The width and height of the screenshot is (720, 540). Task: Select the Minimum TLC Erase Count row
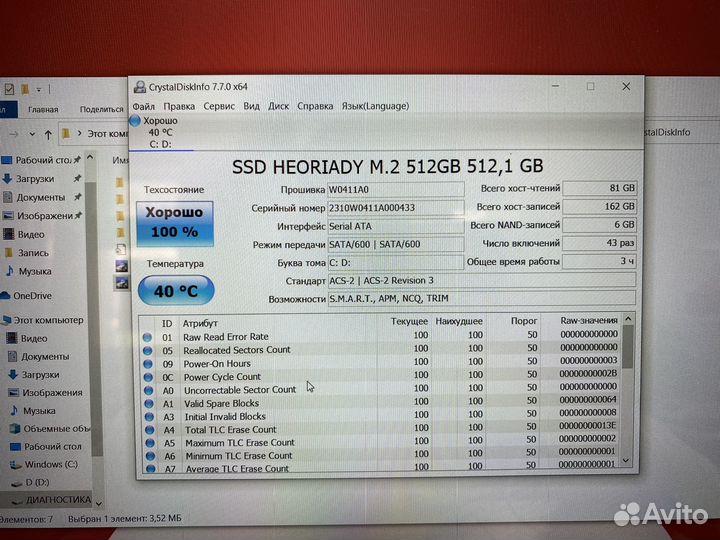[381, 455]
